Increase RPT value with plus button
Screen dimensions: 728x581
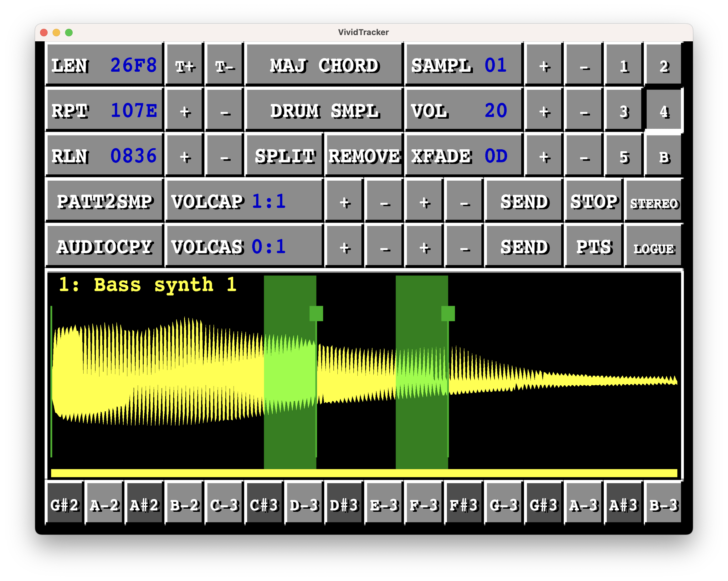[185, 111]
